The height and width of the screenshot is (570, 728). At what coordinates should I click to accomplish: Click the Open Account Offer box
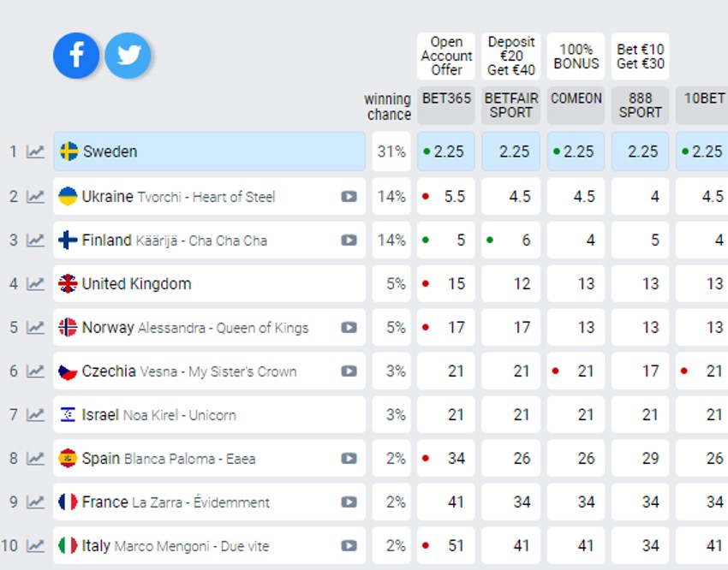tap(446, 56)
